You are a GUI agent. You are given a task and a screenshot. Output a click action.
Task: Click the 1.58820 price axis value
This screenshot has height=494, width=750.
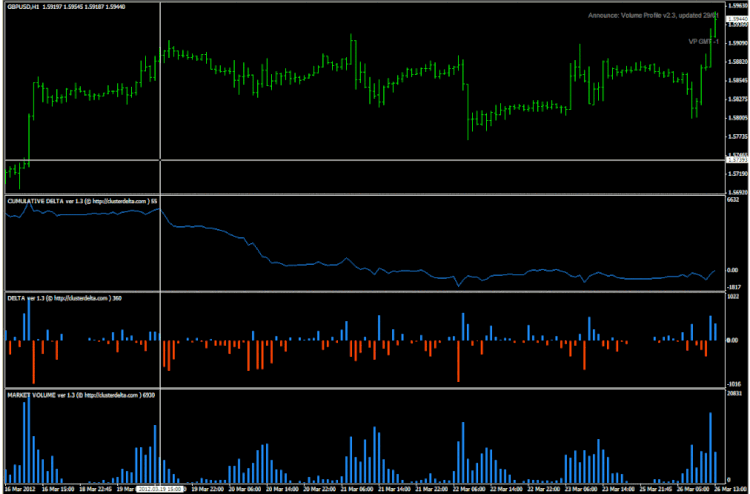click(737, 62)
